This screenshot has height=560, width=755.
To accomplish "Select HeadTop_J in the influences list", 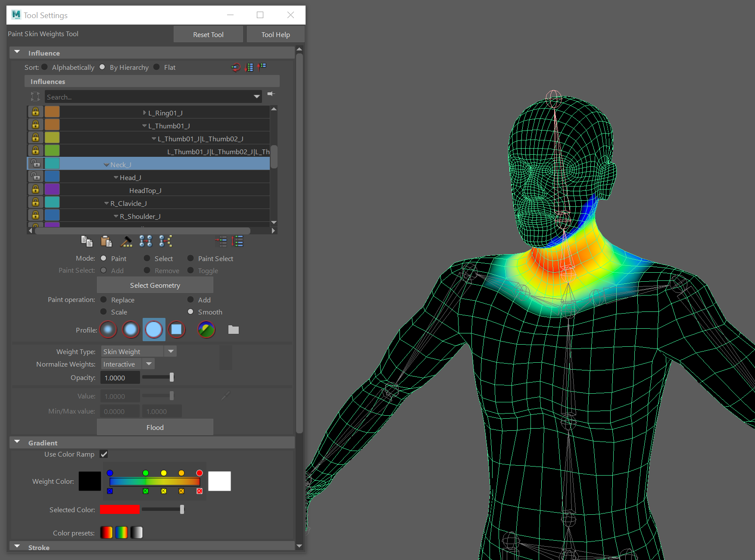I will coord(145,190).
